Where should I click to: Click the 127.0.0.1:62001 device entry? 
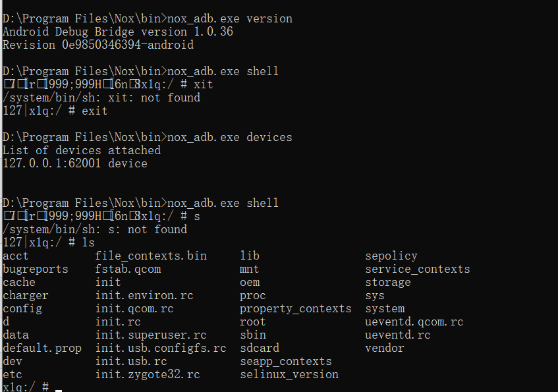coord(75,163)
